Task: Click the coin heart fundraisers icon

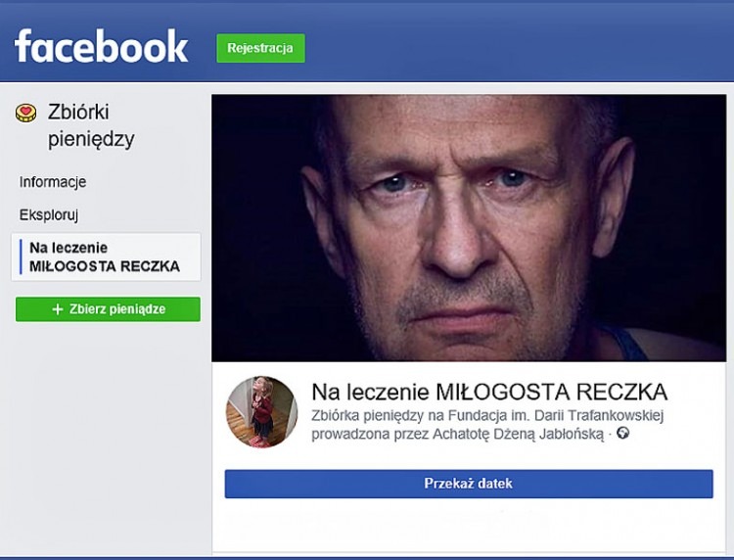Action: (26, 113)
